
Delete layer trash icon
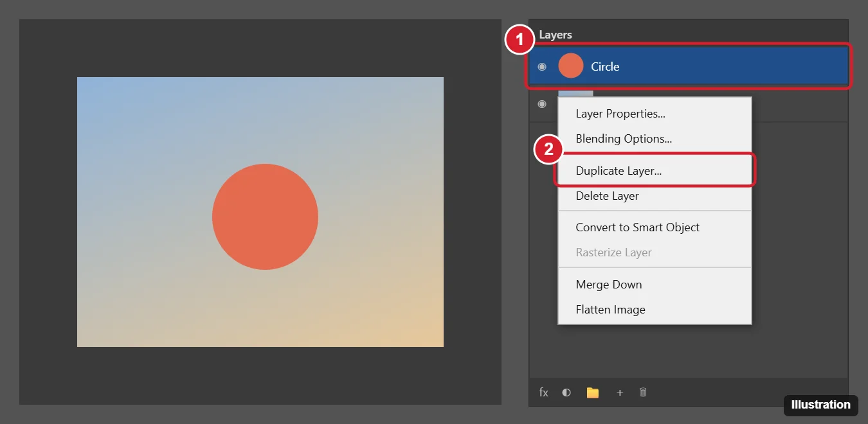coord(643,392)
